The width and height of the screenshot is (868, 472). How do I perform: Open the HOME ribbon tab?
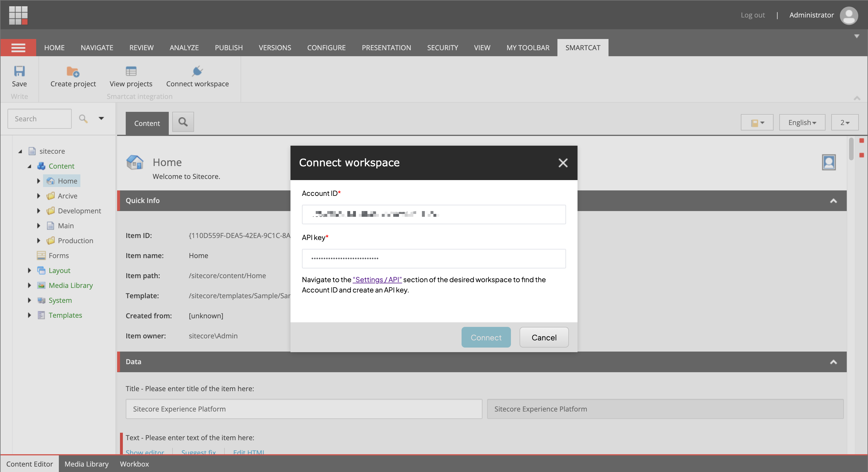(54, 48)
